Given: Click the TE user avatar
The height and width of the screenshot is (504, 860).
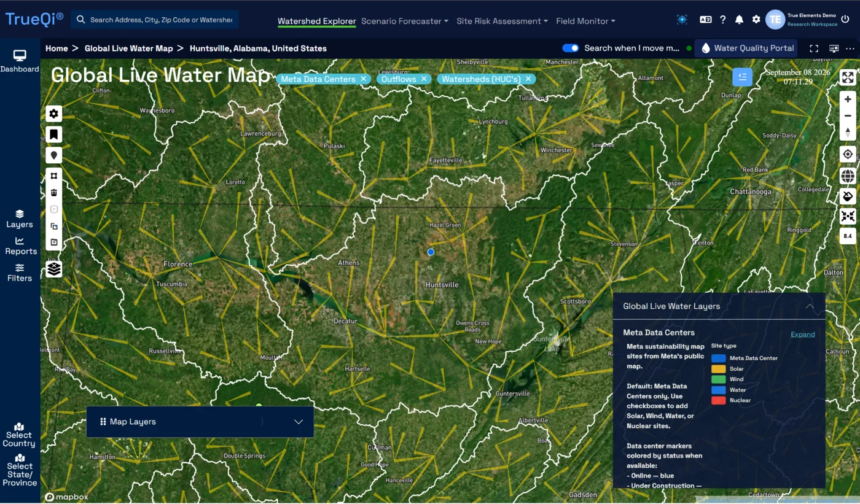Looking at the screenshot, I should click(775, 20).
